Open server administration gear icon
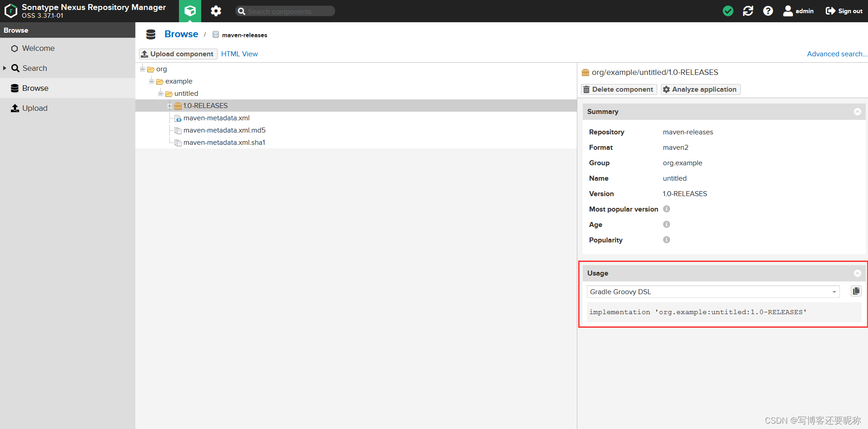 (216, 11)
